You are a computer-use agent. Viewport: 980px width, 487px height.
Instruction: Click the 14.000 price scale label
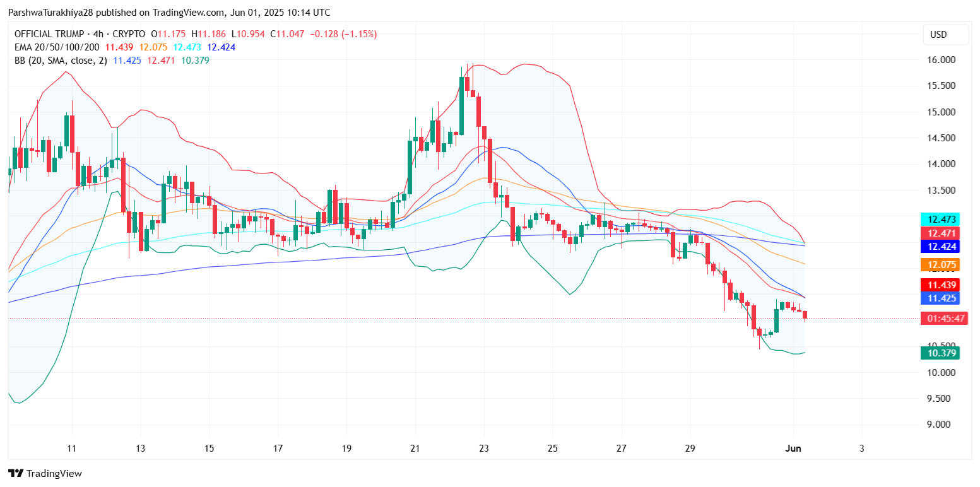[942, 164]
